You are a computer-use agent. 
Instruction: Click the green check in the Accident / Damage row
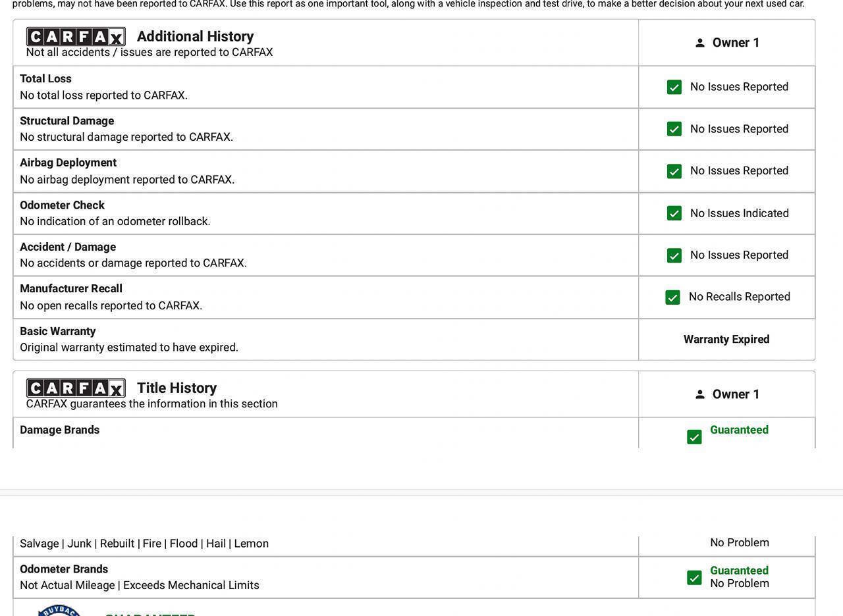674,255
